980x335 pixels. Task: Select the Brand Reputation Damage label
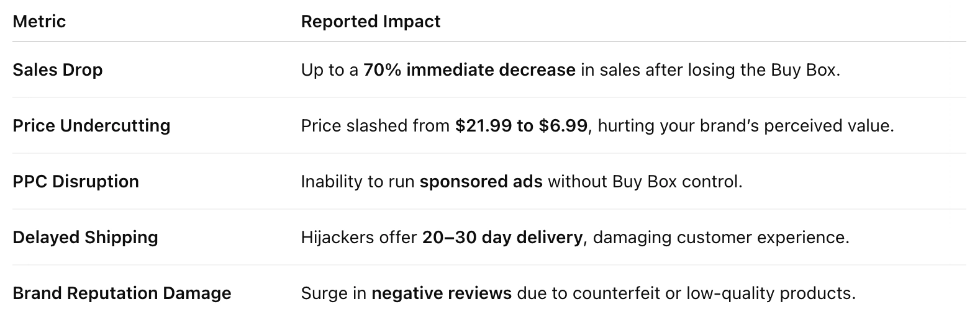(x=122, y=293)
